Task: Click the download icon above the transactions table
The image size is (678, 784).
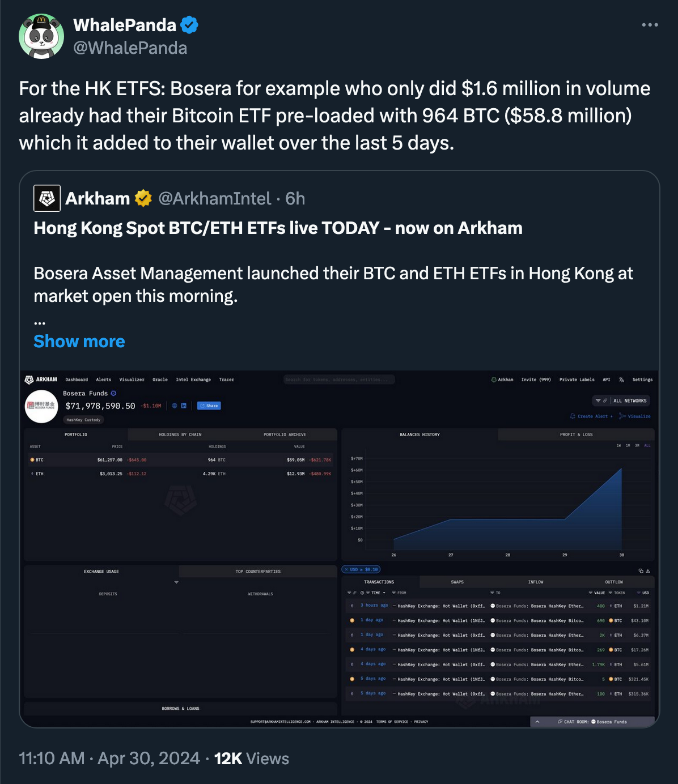Action: [648, 570]
